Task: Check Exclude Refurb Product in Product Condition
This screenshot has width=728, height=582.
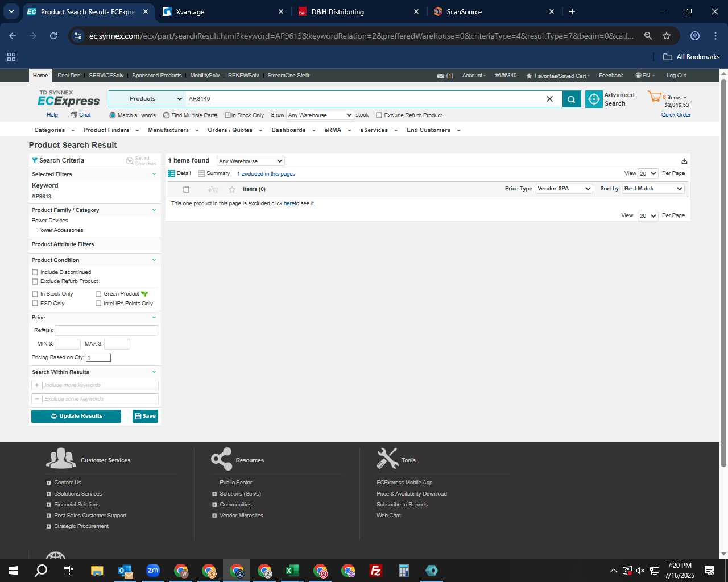Action: [x=35, y=281]
